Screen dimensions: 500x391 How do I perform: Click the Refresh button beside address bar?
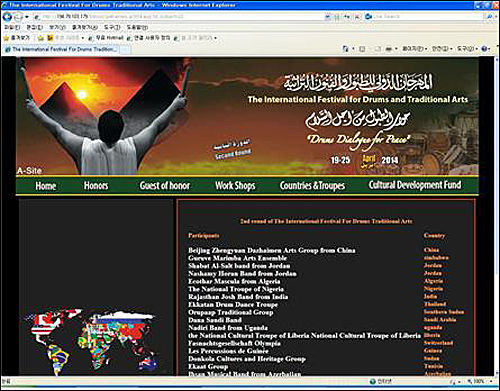[x=347, y=16]
